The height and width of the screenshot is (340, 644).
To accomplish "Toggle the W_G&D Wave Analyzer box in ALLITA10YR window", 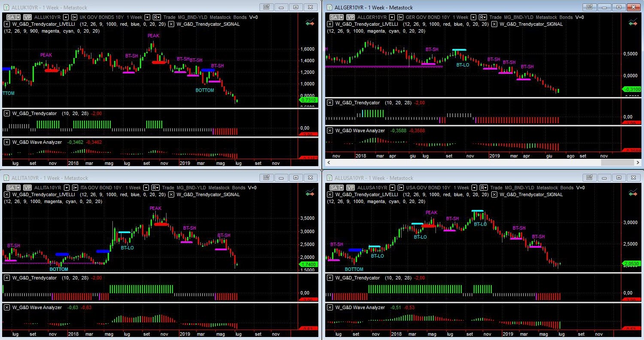I will [x=7, y=307].
